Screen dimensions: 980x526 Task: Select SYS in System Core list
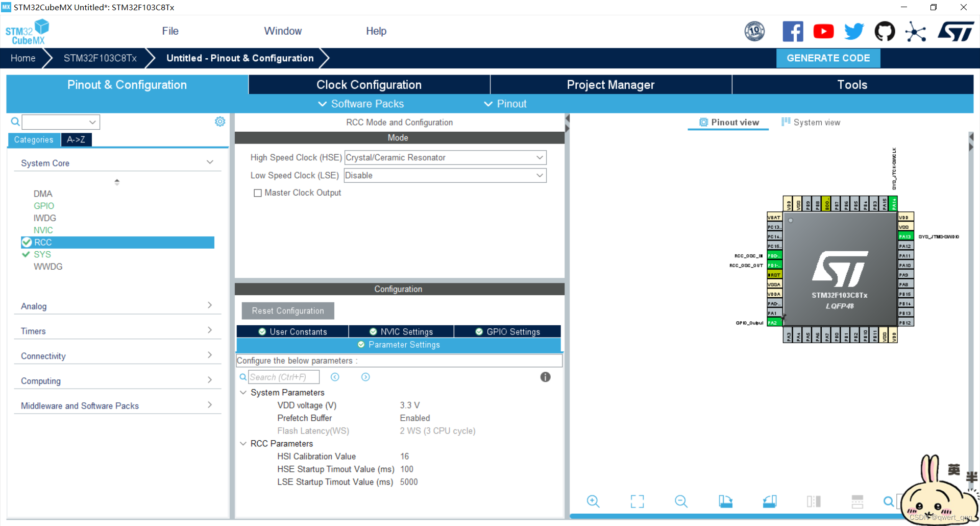coord(42,254)
